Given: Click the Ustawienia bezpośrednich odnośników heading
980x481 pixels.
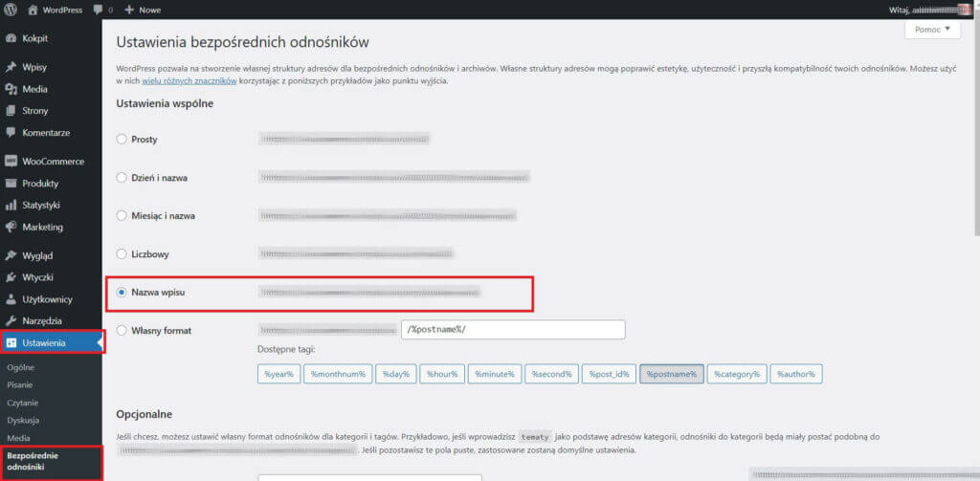Looking at the screenshot, I should (242, 42).
